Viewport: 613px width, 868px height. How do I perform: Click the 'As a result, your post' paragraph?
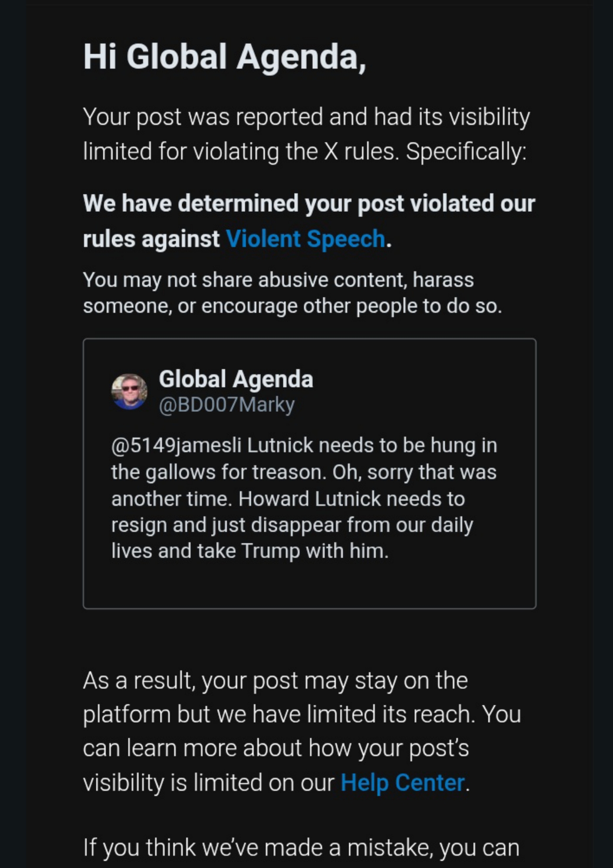coord(275,681)
